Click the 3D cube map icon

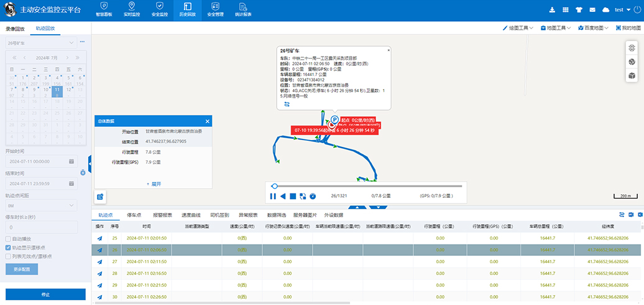point(632,75)
